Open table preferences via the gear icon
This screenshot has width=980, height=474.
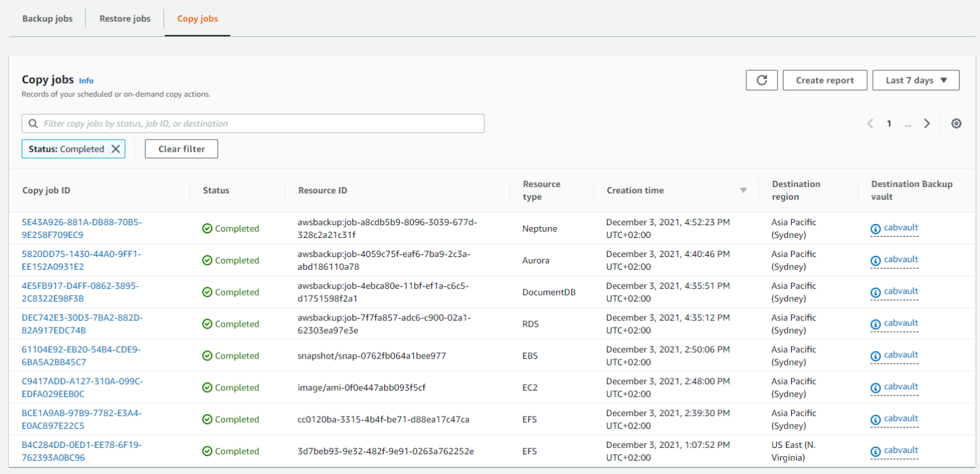956,123
